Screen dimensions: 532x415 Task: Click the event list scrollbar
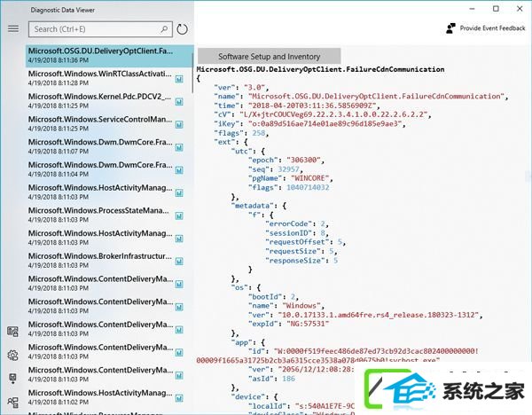pyautogui.click(x=192, y=73)
